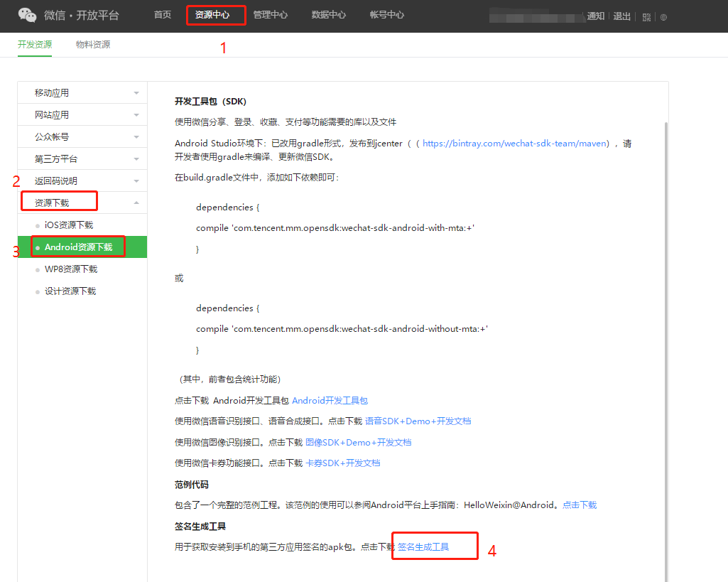This screenshot has width=728, height=582.
Task: Click the 通知 link in header
Action: click(596, 16)
